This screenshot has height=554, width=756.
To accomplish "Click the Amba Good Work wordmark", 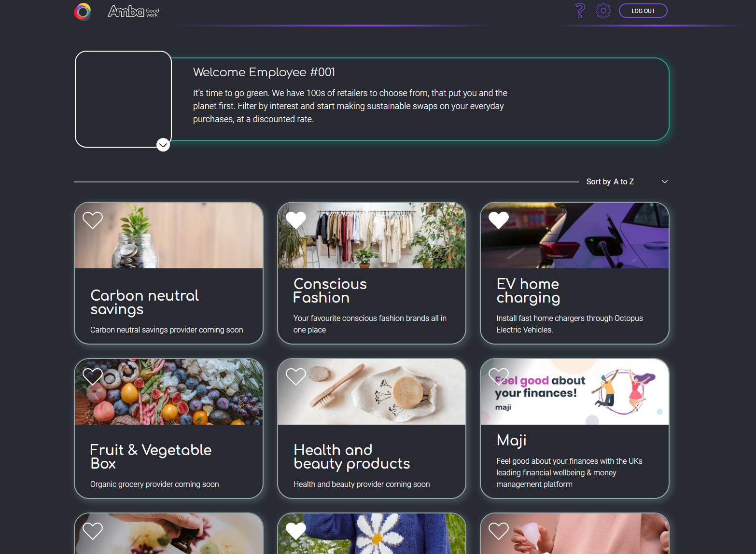I will 133,11.
